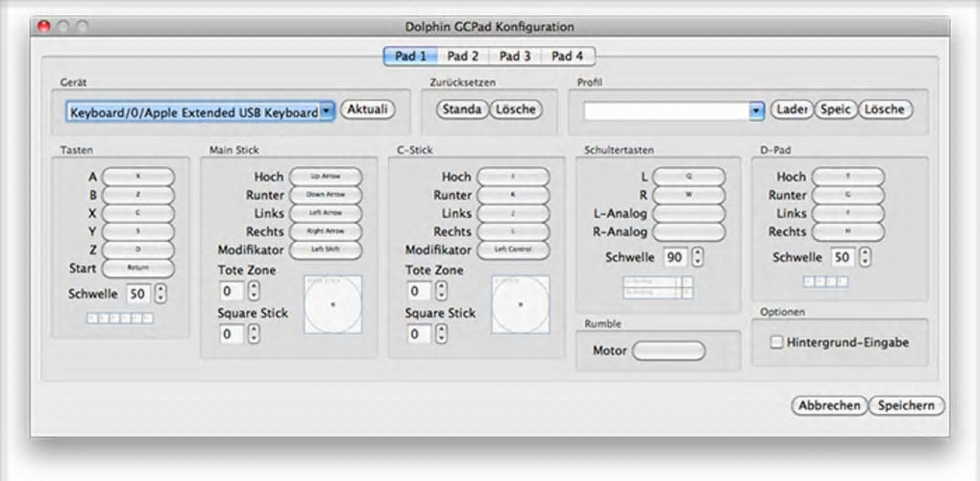Click the Profil text field
This screenshot has height=481, width=980.
pos(666,111)
